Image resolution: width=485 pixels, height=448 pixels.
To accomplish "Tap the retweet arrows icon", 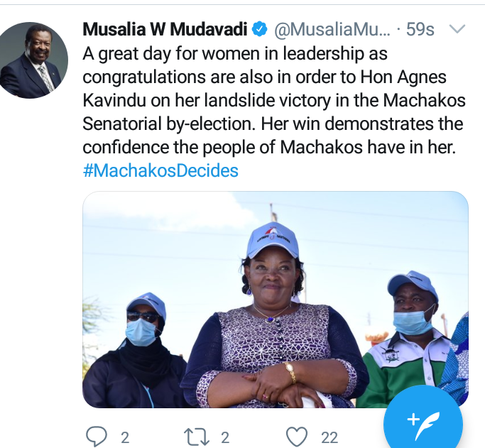I will point(197,437).
